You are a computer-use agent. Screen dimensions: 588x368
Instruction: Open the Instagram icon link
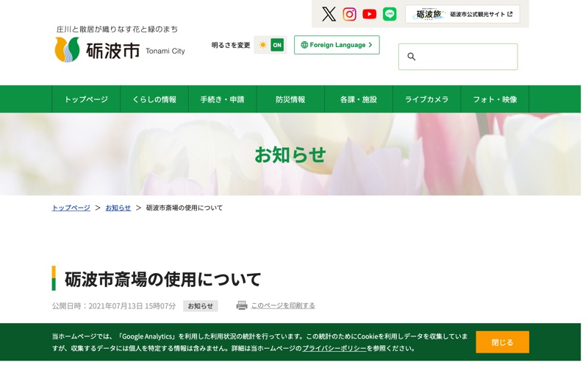point(350,14)
